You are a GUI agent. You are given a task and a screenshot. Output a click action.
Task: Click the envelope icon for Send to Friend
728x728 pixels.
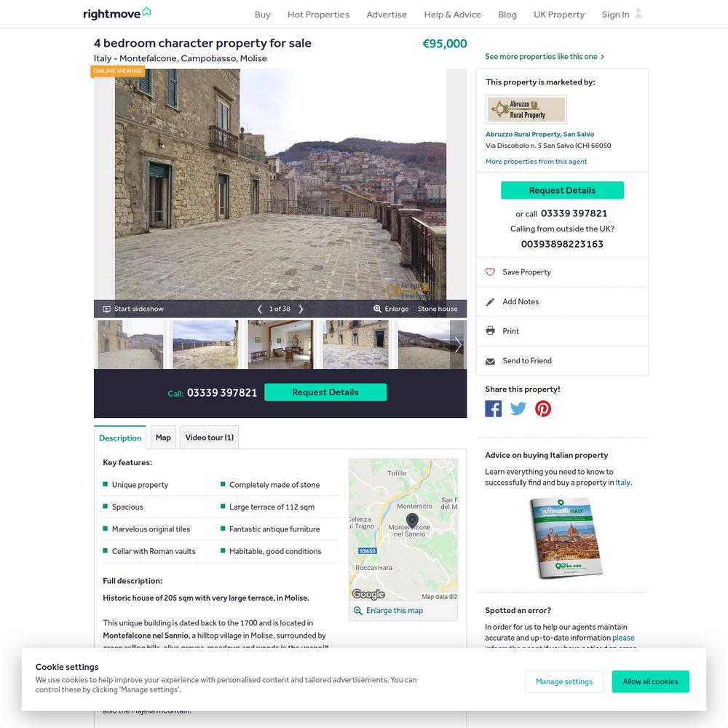[490, 361]
